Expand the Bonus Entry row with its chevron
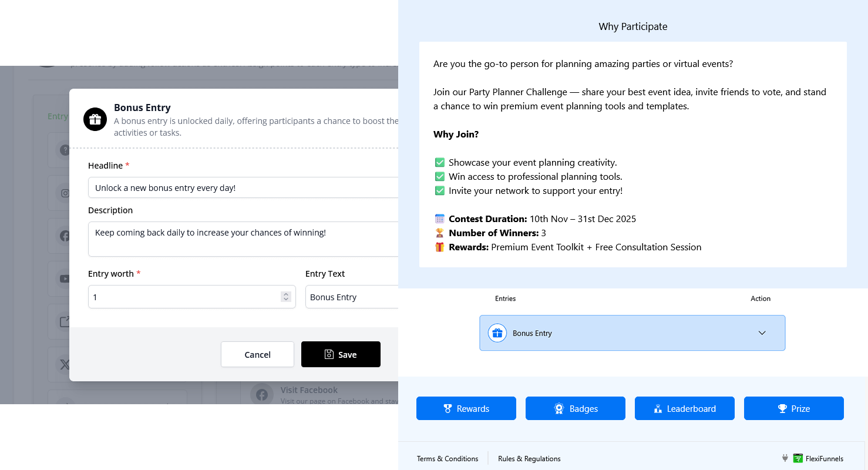The width and height of the screenshot is (868, 470). point(762,333)
